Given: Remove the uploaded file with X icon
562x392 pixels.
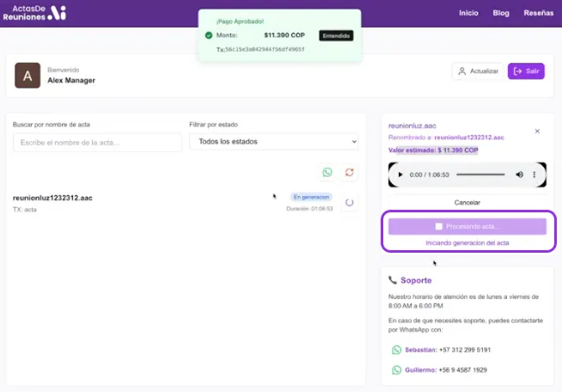Looking at the screenshot, I should point(537,132).
